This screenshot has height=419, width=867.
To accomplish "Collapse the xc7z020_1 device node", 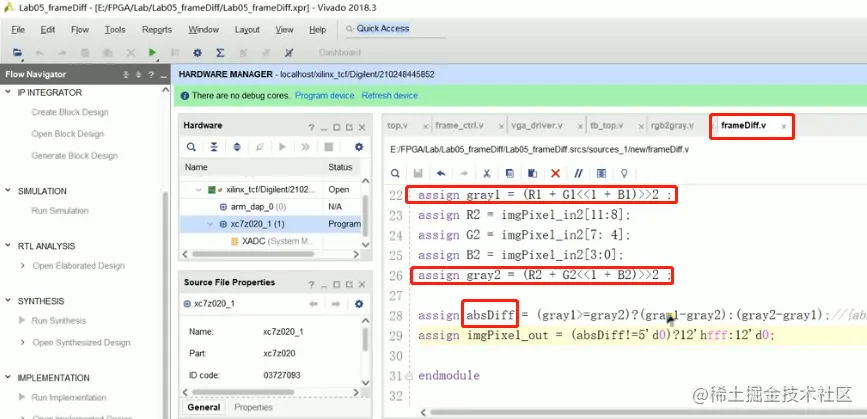I will point(210,224).
